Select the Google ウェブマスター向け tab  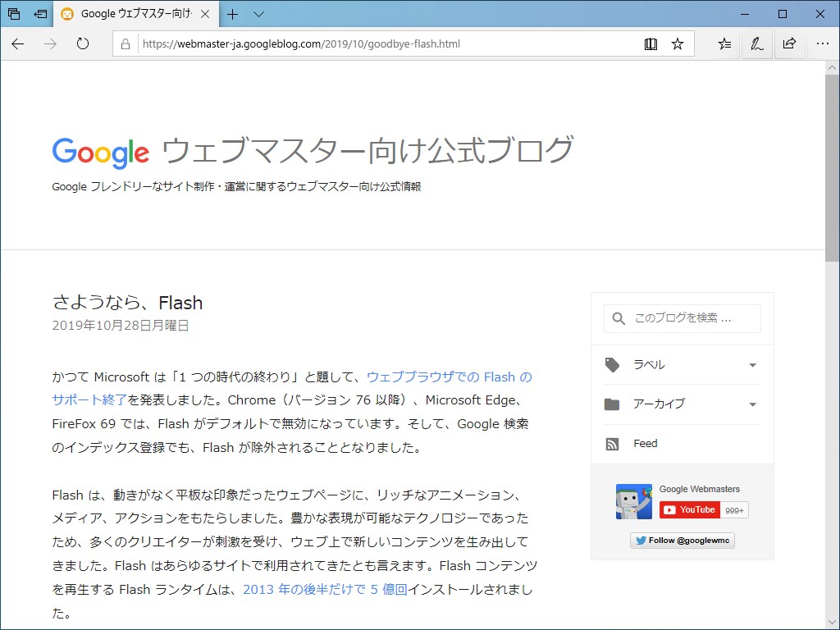pyautogui.click(x=131, y=14)
